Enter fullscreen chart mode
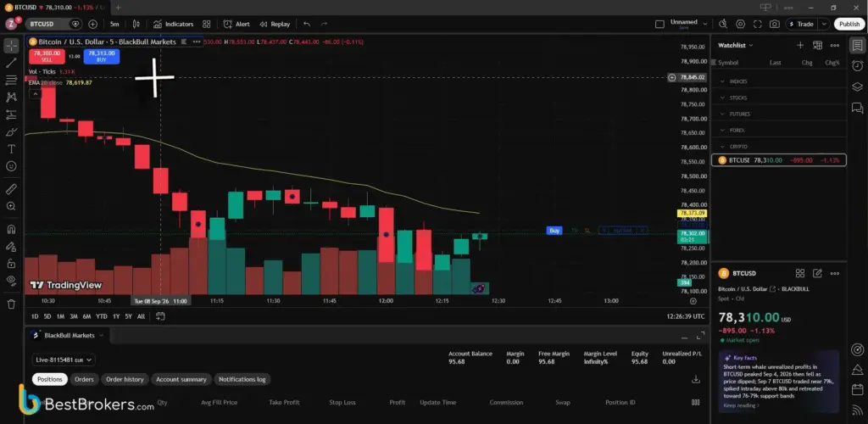Screen dimensions: 868x424 pyautogui.click(x=757, y=25)
